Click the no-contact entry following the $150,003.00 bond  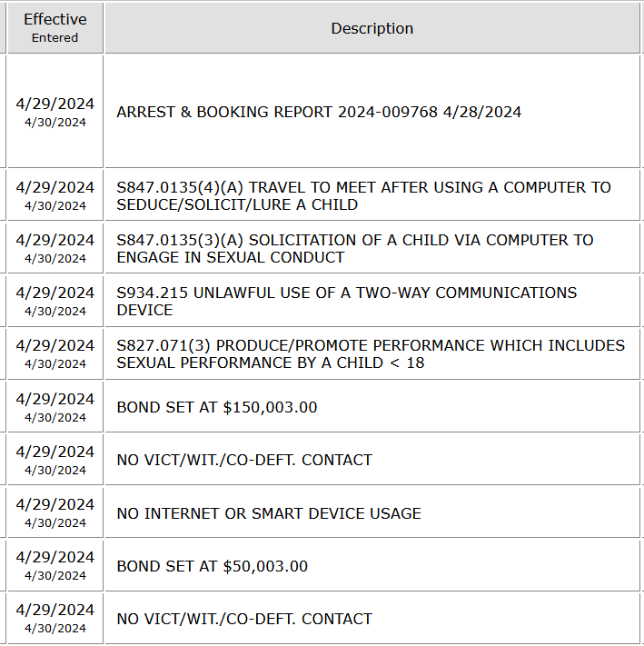click(x=244, y=460)
